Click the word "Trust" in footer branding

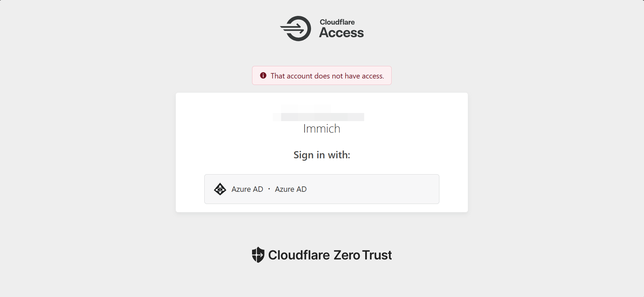[x=377, y=255]
